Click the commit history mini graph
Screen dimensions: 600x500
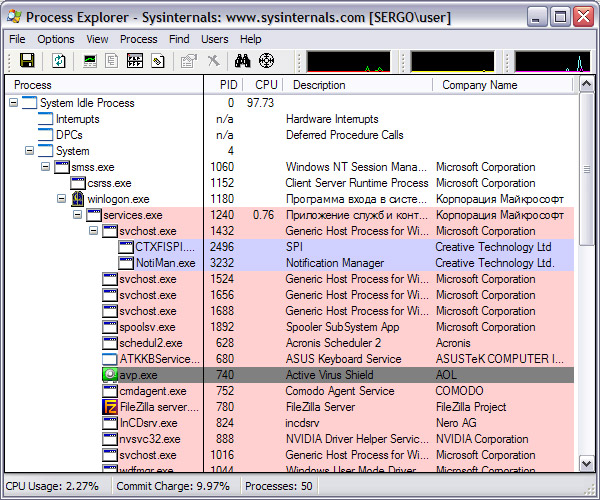452,61
